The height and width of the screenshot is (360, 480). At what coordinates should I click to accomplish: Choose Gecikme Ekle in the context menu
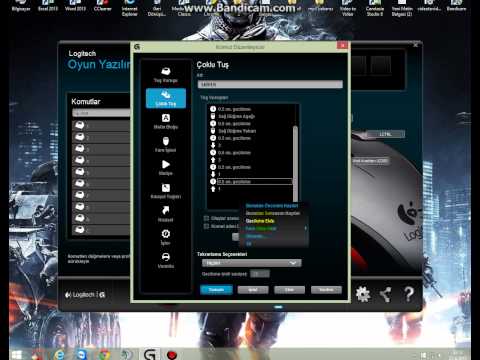tap(260, 221)
